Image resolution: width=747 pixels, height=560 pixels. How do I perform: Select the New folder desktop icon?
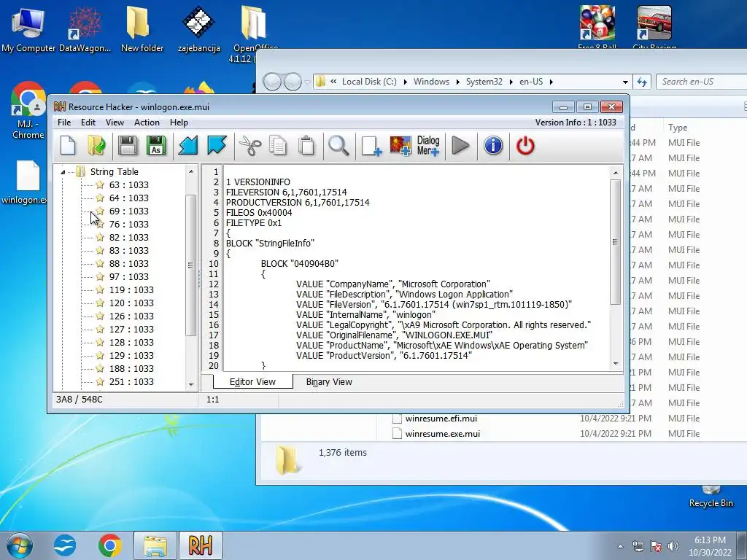point(142,29)
